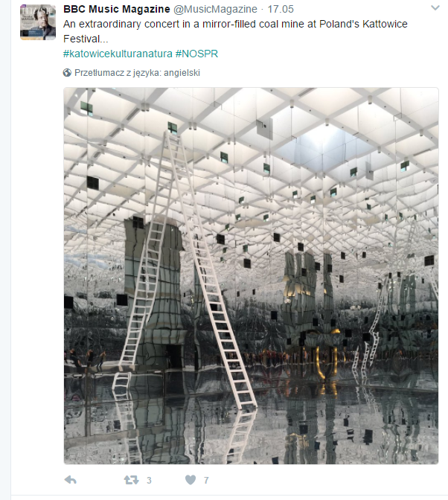Like the tweet with the heart icon
The width and height of the screenshot is (448, 500).
point(191,480)
